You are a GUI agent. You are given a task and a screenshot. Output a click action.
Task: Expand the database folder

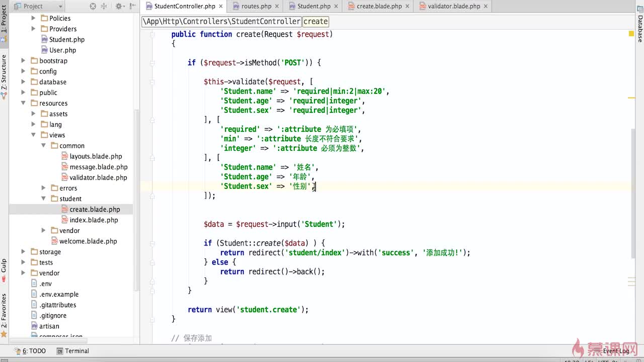[x=23, y=82]
